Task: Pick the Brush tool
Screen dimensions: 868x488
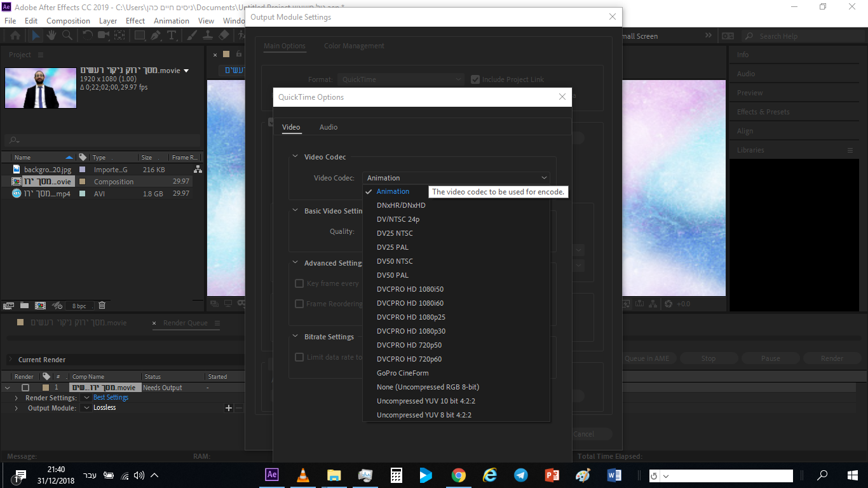Action: tap(193, 36)
